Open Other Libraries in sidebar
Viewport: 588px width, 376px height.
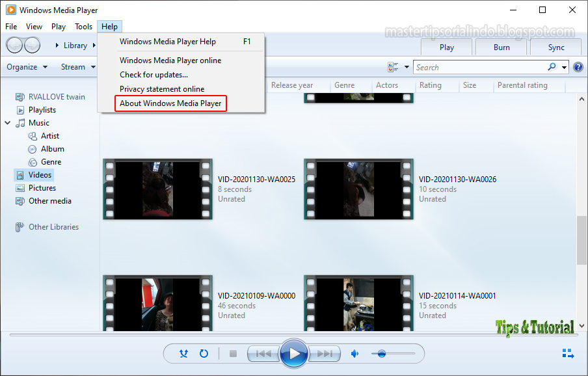click(47, 227)
